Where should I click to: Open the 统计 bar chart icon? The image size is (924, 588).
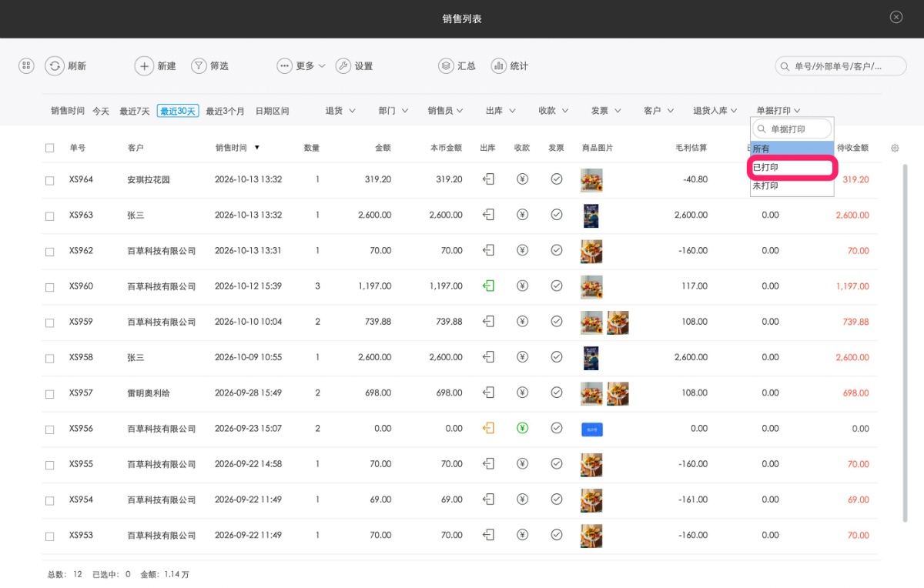499,66
